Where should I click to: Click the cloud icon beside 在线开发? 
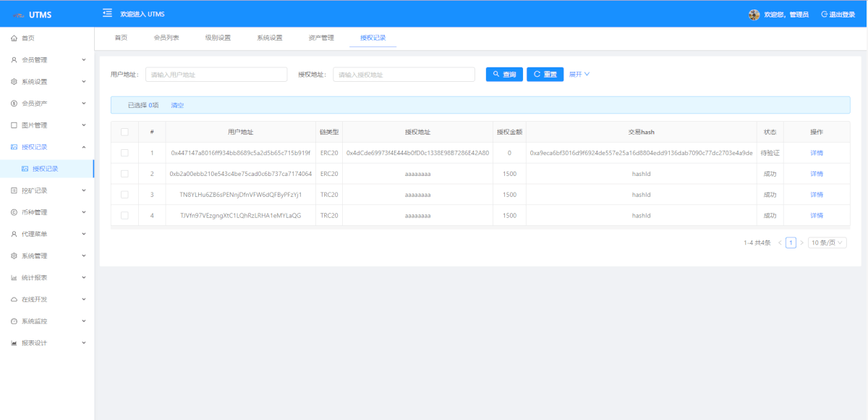(14, 299)
